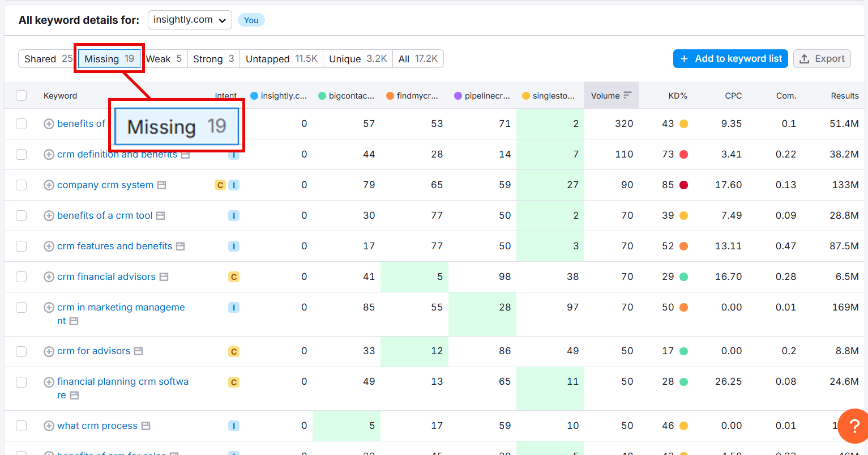Toggle the select-all checkbox in table header
The image size is (868, 455).
click(x=22, y=96)
